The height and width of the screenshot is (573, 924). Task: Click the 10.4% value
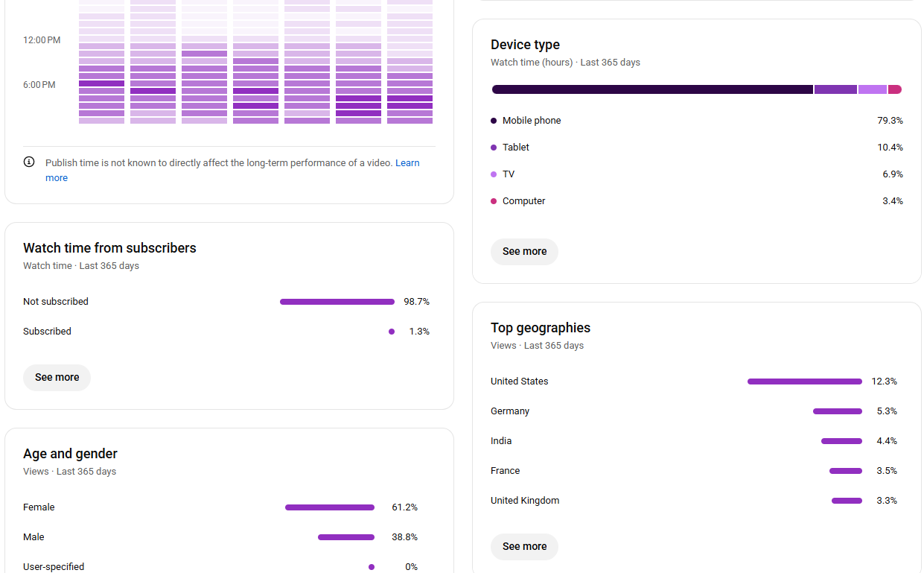[x=890, y=148]
